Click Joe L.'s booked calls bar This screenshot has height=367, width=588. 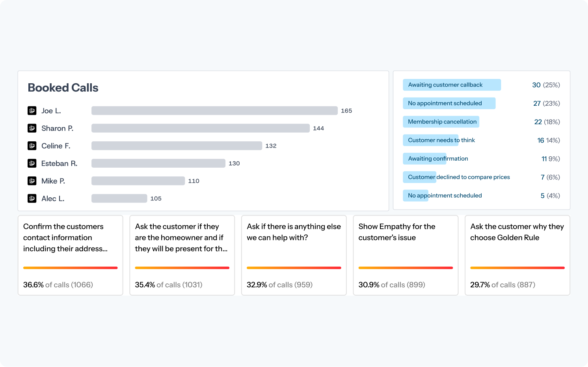click(214, 110)
